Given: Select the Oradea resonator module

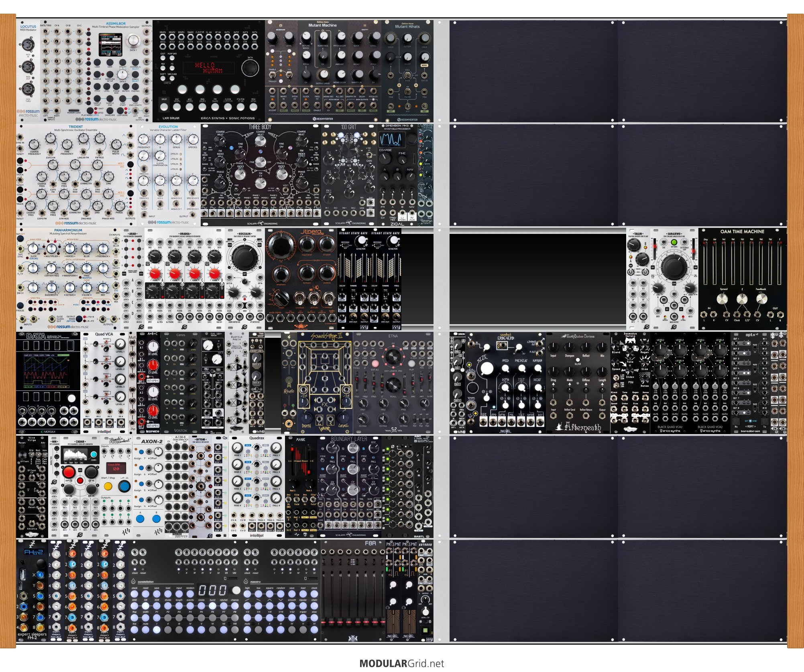Looking at the screenshot, I should [185, 279].
